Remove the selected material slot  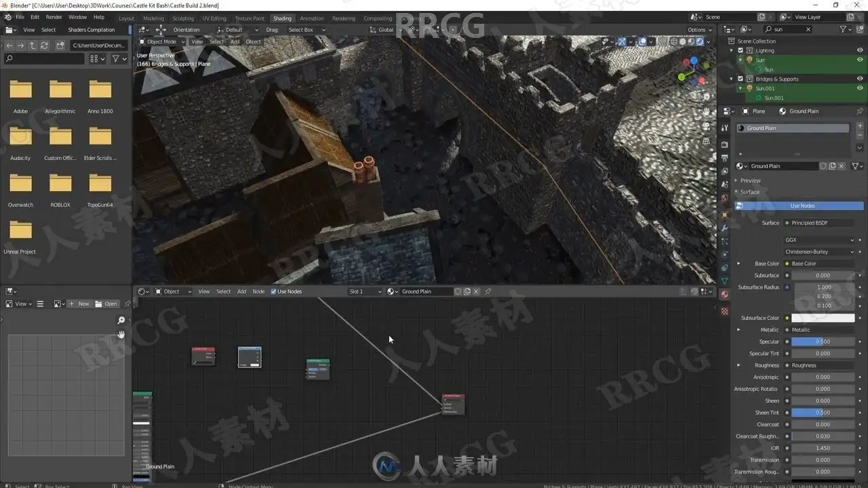click(860, 136)
